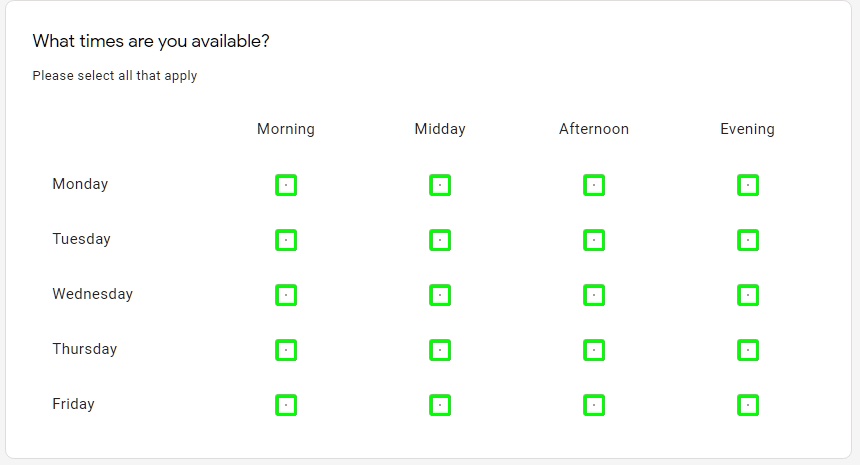Select Wednesday Evening checkbox

pos(748,295)
